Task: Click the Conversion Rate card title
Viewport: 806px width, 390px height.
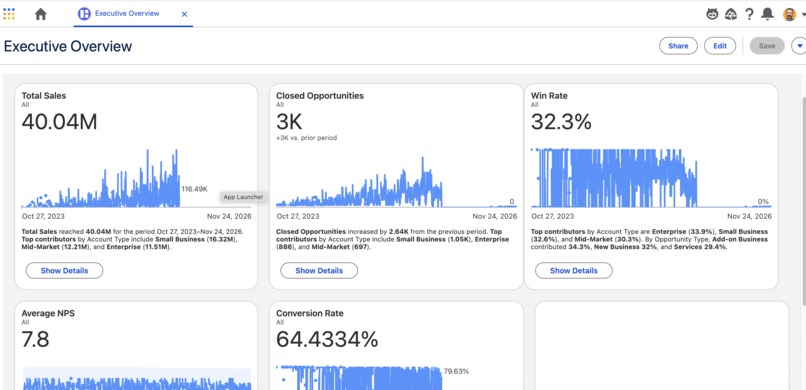Action: 309,313
